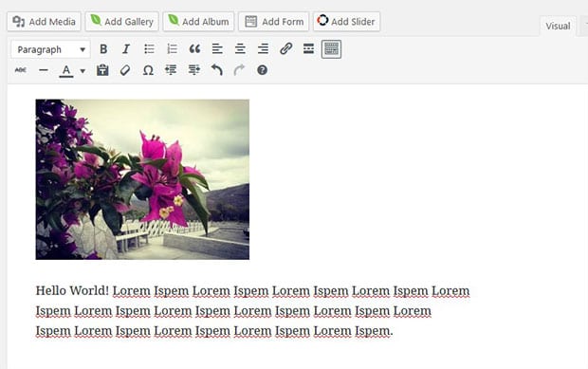Viewport: 588px width, 369px height.
Task: Insert a Read More tag
Action: (308, 49)
